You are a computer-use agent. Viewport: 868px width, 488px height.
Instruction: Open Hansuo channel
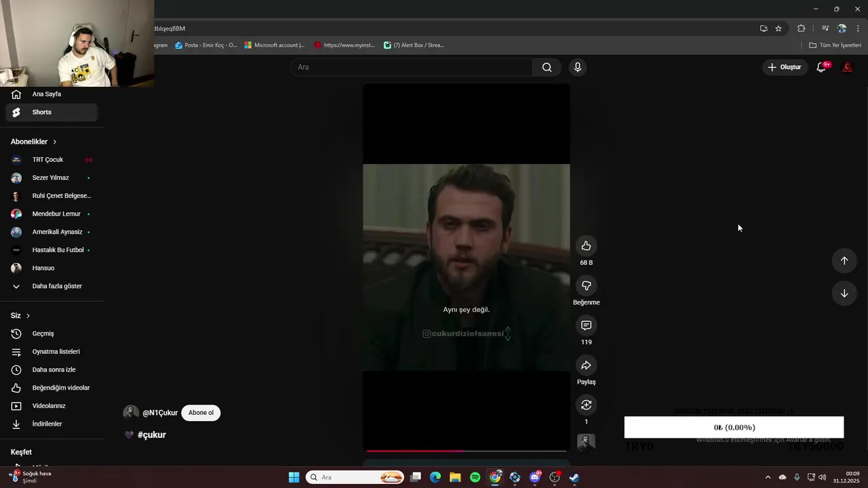coord(52,268)
